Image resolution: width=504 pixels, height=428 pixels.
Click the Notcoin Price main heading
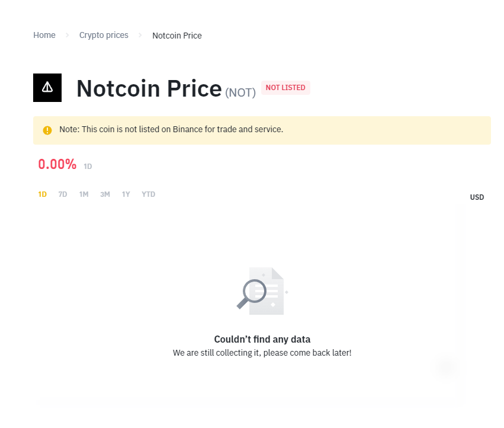pos(149,88)
